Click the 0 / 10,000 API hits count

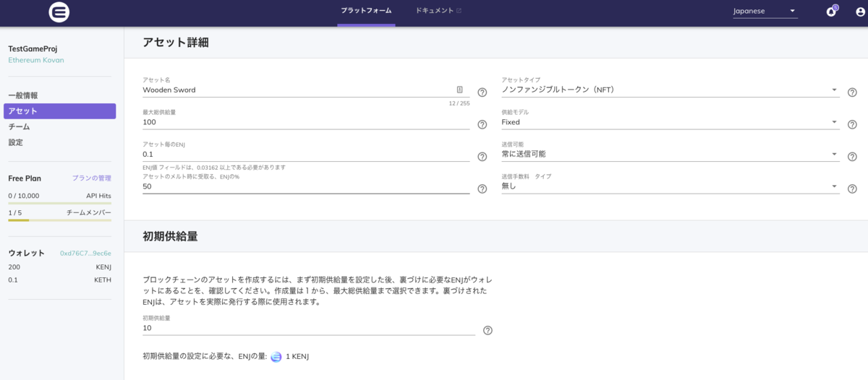[24, 196]
